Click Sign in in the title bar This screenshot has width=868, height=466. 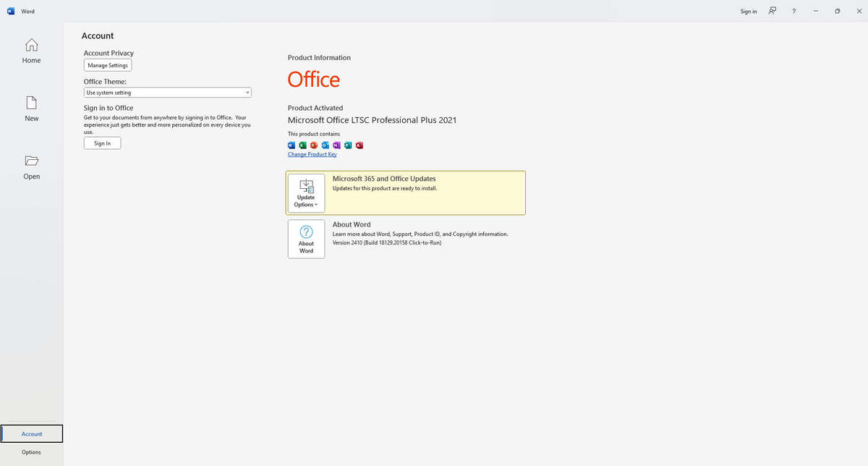coord(749,11)
